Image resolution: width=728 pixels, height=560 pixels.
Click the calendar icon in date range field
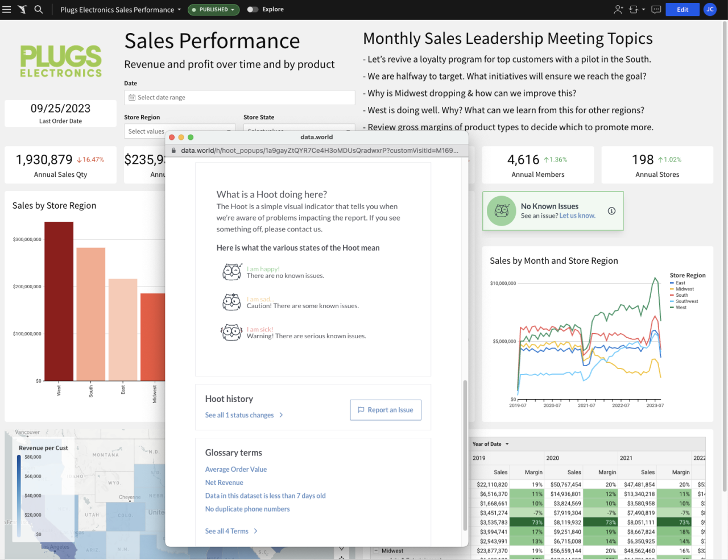pos(132,98)
